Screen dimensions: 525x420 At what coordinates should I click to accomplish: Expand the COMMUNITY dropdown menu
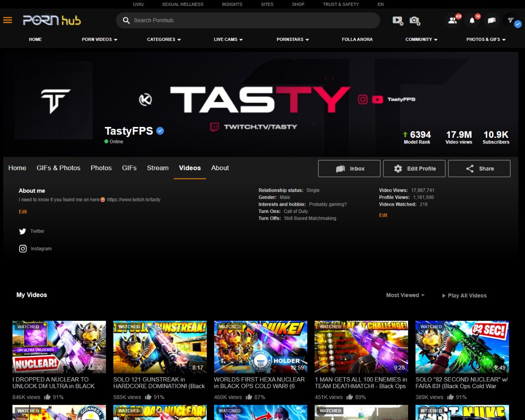tap(421, 40)
